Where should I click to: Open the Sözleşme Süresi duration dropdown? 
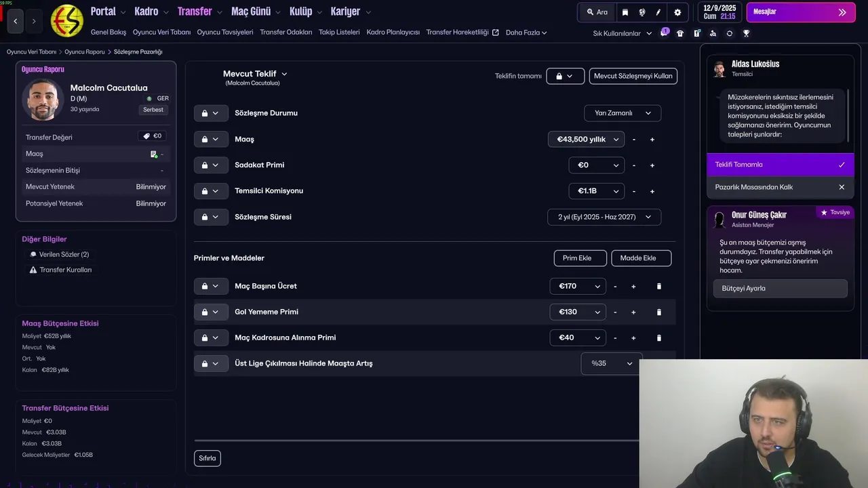coord(604,217)
